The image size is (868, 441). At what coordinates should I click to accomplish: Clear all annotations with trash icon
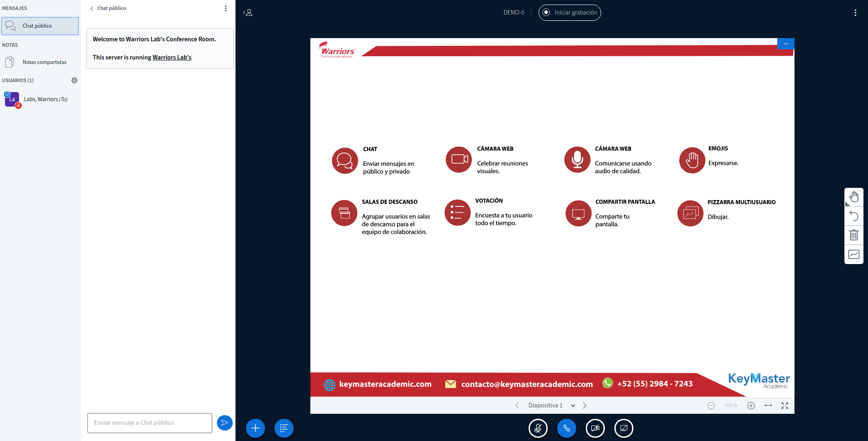click(x=853, y=235)
